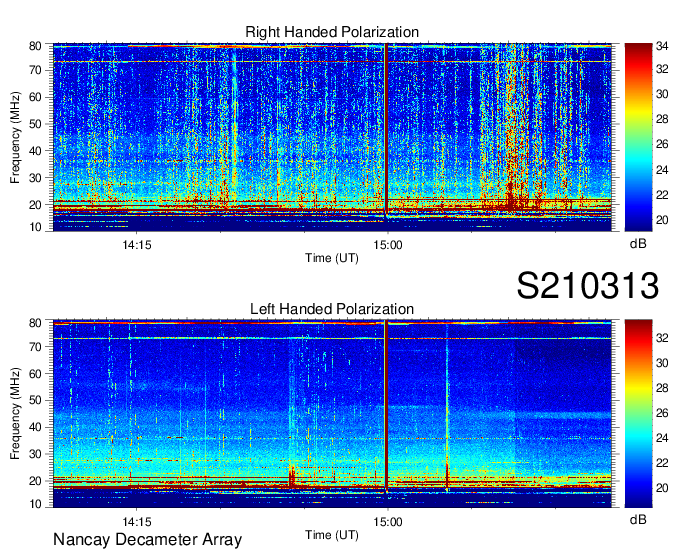Screen dimensions: 680x552
Task: Click the 60 MHz tick label of Right Handed plot
Action: click(x=35, y=97)
